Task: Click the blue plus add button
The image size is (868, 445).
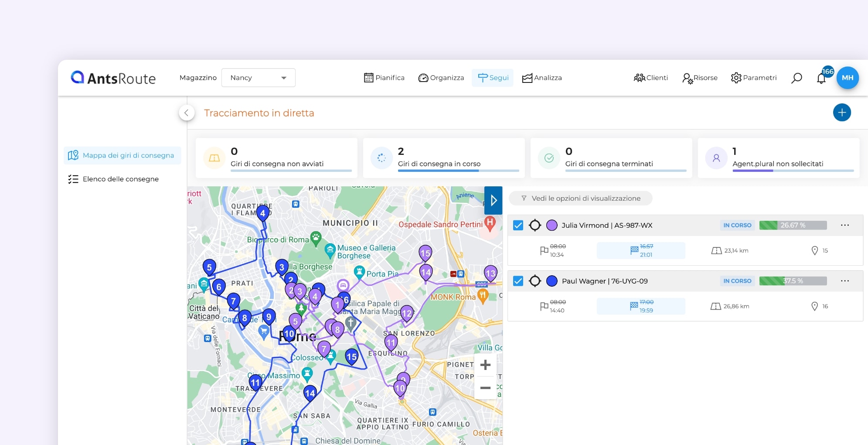Action: 841,113
